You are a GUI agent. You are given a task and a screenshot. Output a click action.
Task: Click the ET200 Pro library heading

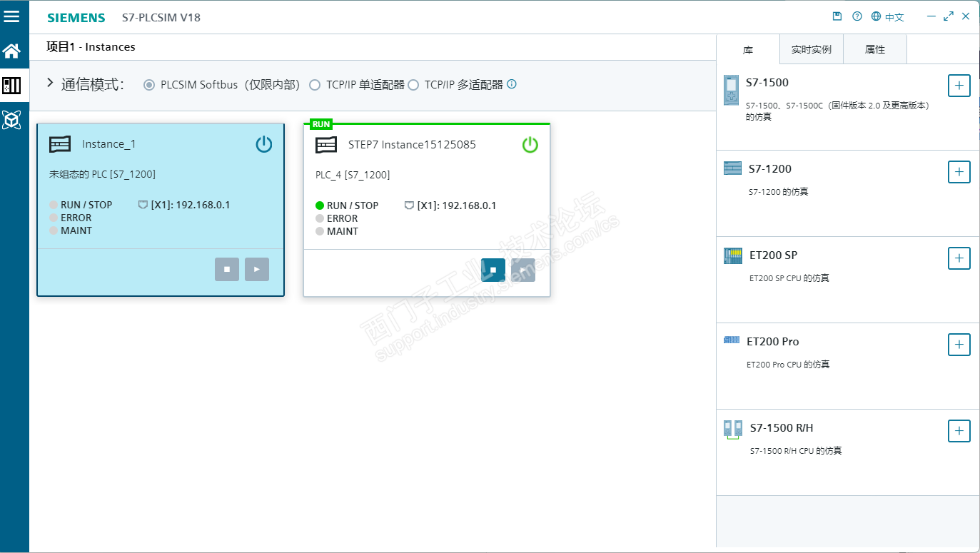point(773,342)
